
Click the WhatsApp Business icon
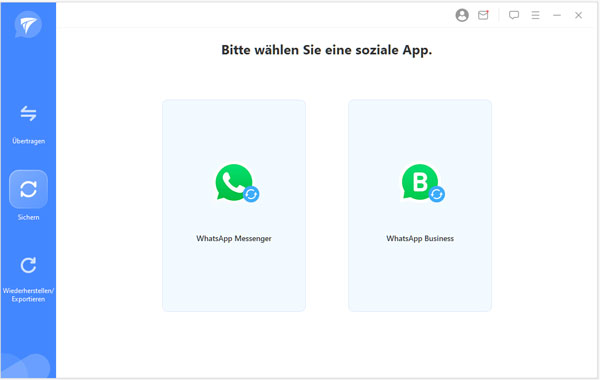(423, 183)
